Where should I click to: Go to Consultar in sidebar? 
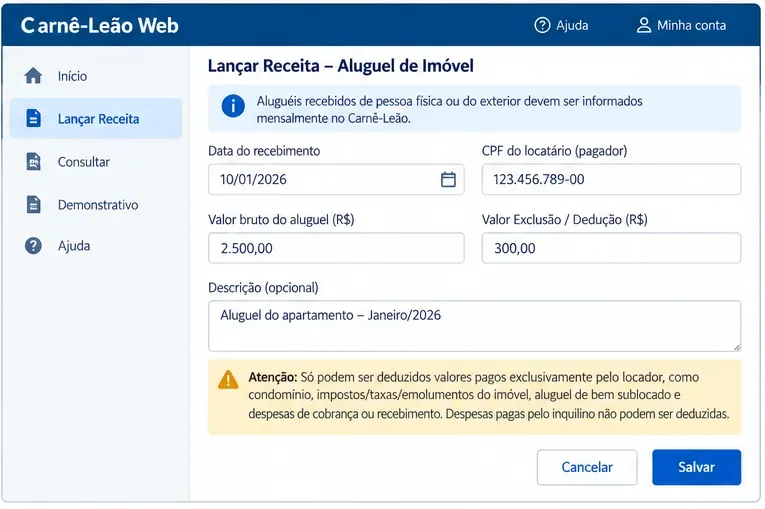pyautogui.click(x=96, y=162)
